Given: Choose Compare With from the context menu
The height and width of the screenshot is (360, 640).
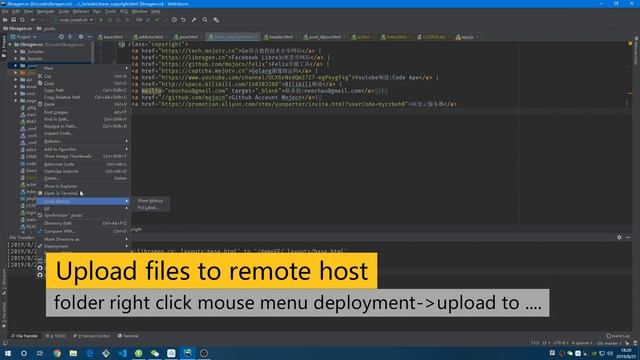Looking at the screenshot, I should [x=83, y=231].
